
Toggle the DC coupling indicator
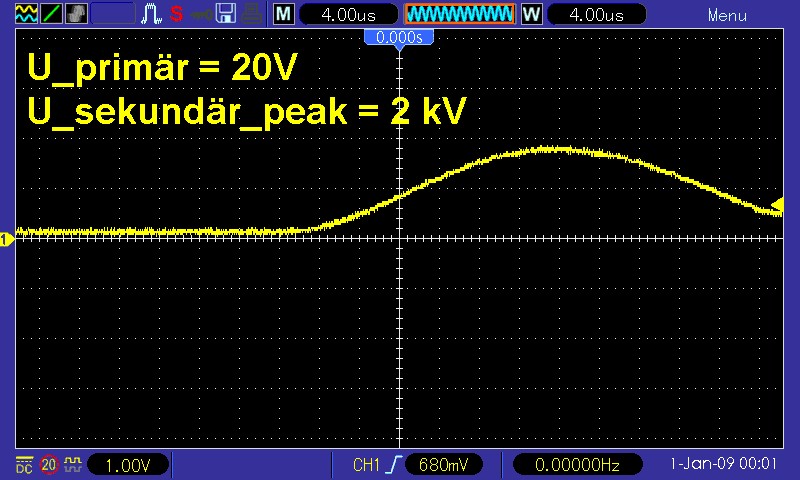tap(24, 465)
